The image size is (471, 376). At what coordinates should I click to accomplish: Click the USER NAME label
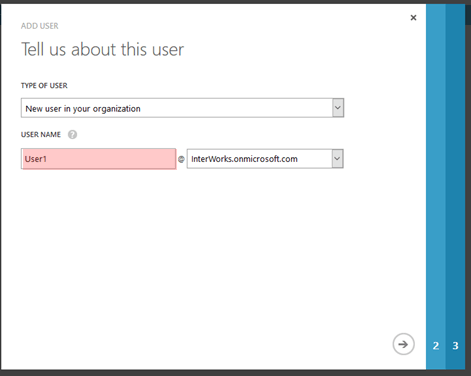pos(41,135)
